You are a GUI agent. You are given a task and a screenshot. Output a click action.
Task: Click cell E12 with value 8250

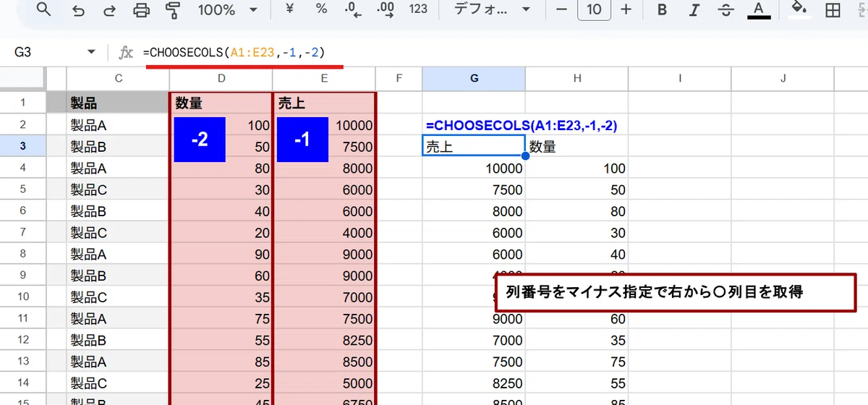pyautogui.click(x=324, y=341)
